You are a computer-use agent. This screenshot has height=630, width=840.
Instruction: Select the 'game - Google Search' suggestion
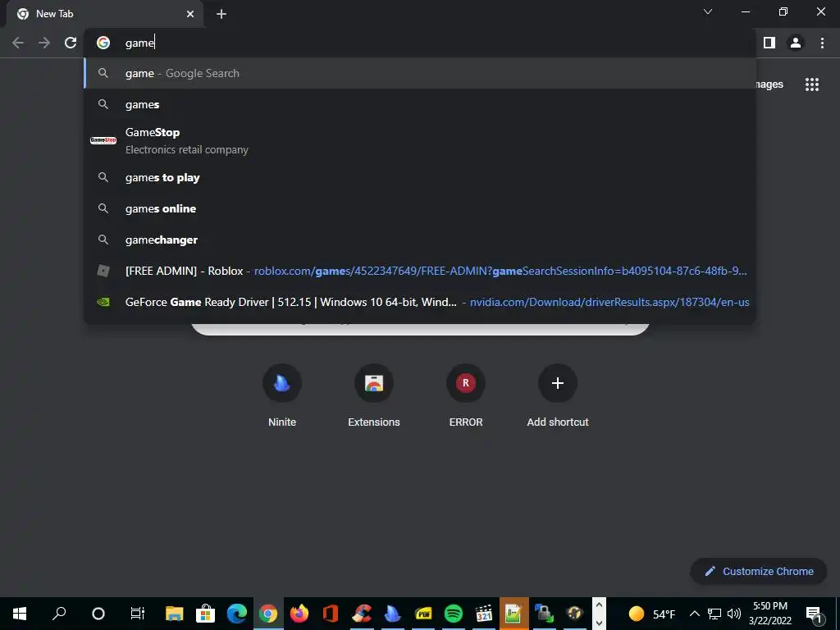click(x=421, y=73)
